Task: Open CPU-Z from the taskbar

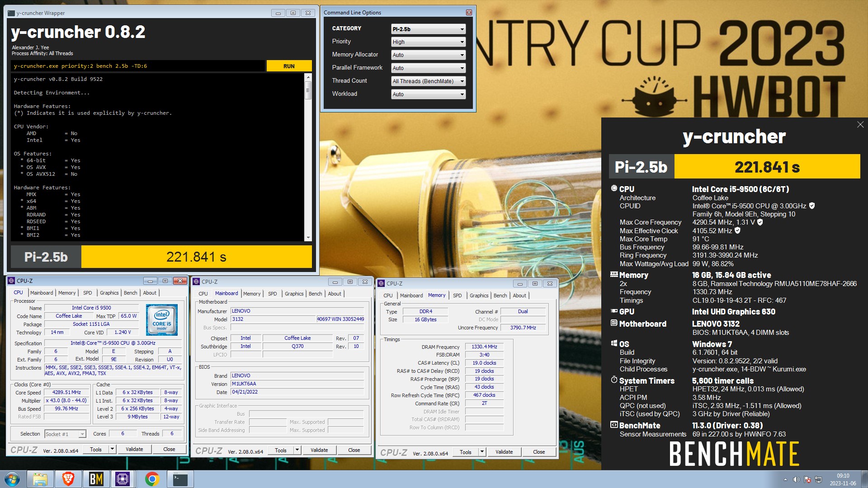Action: 123,479
